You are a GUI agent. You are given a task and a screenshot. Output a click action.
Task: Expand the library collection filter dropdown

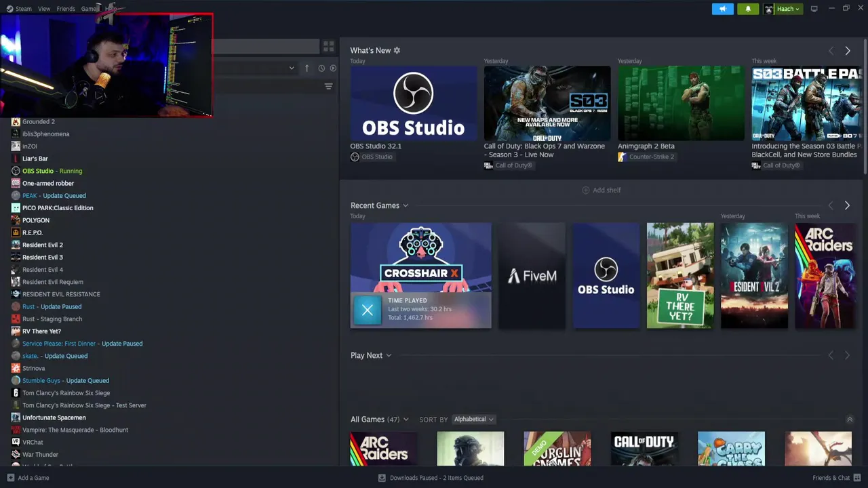tap(292, 68)
